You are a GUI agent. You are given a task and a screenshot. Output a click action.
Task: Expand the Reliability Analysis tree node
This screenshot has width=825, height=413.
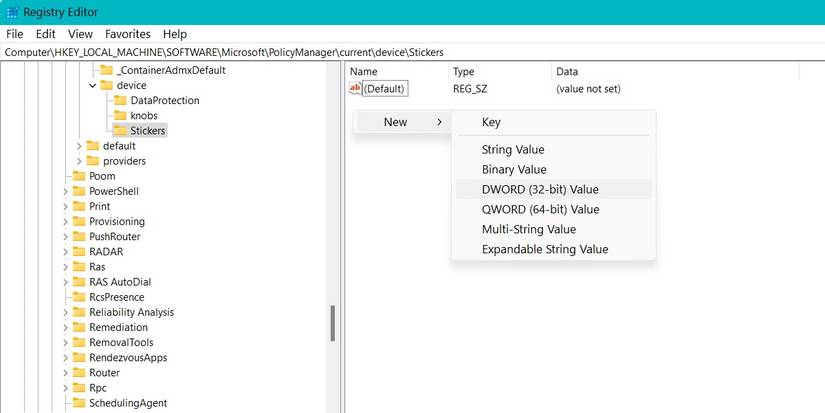[65, 313]
